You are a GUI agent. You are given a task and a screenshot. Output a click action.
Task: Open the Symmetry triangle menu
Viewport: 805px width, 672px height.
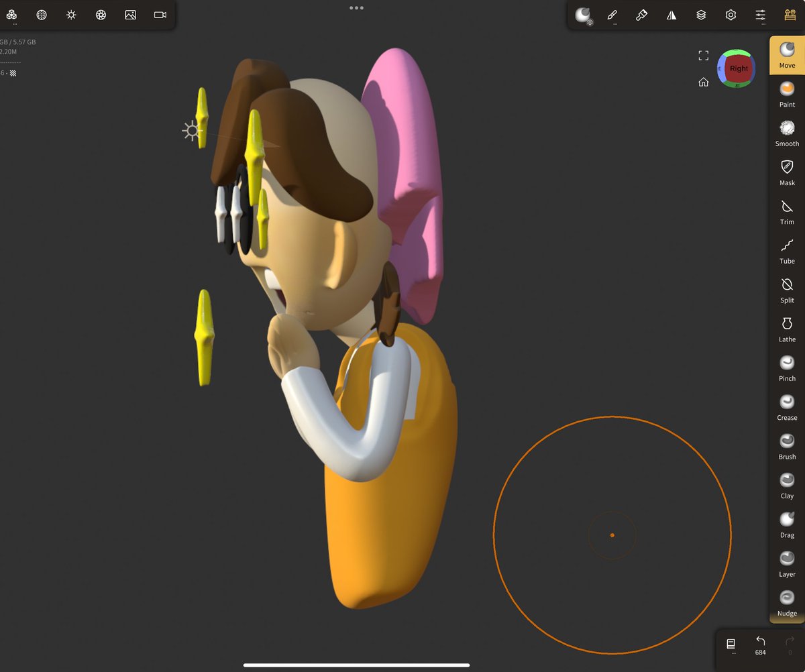(x=672, y=15)
